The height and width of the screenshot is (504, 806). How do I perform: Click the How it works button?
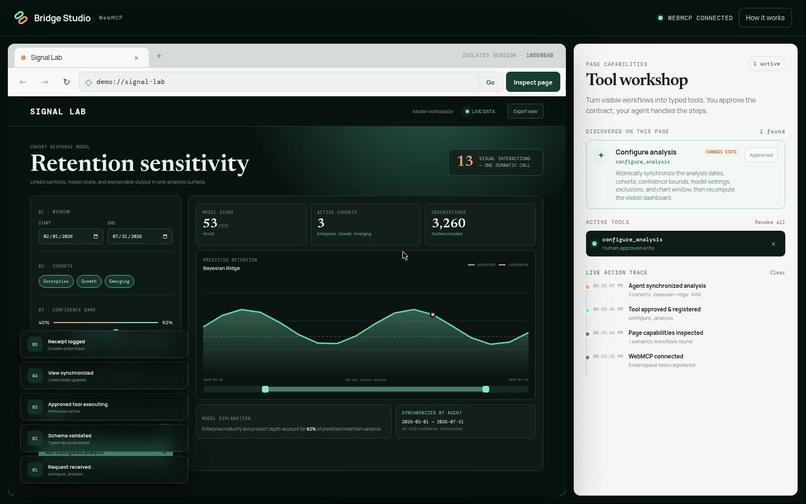765,18
